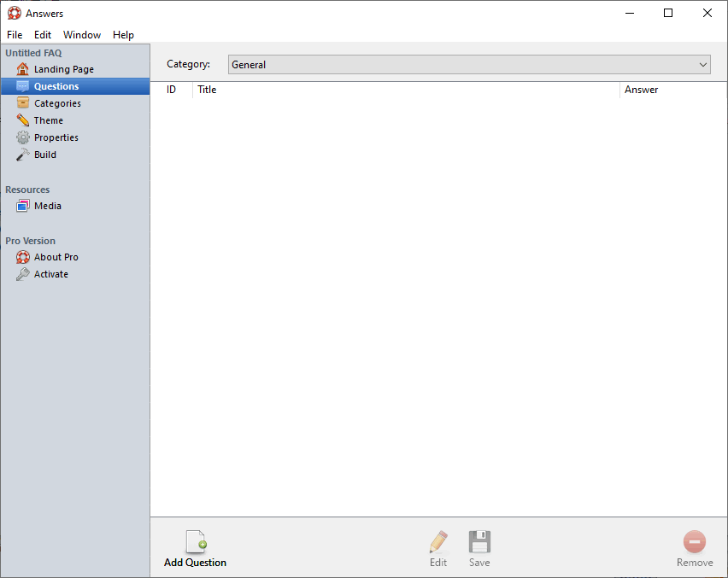Screen dimensions: 728x578
Task: Click the Activate key icon
Action: [23, 274]
